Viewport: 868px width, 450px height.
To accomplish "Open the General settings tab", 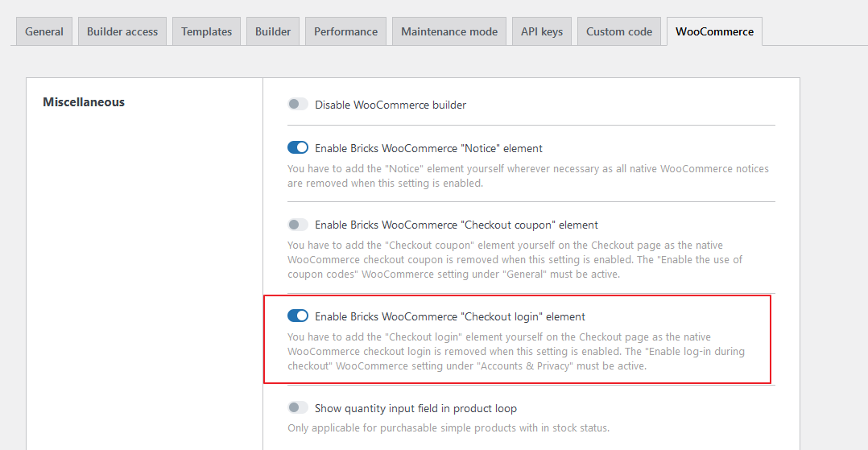I will [44, 31].
